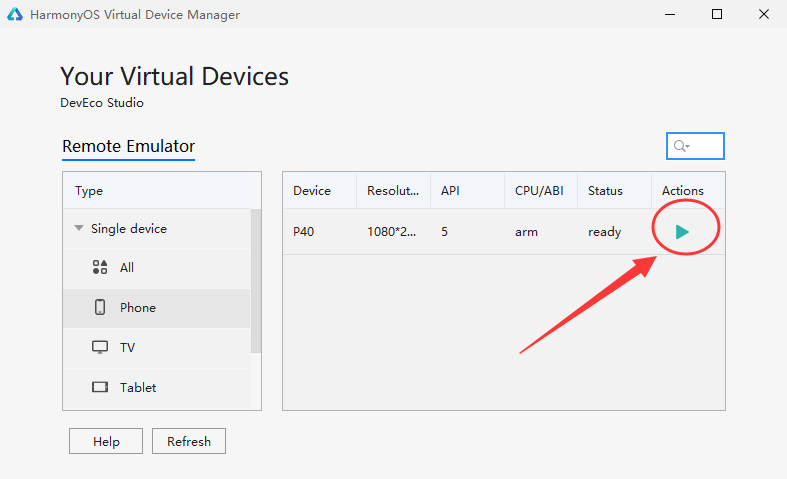This screenshot has height=479, width=787.
Task: Click the Phone device icon
Action: [x=100, y=307]
